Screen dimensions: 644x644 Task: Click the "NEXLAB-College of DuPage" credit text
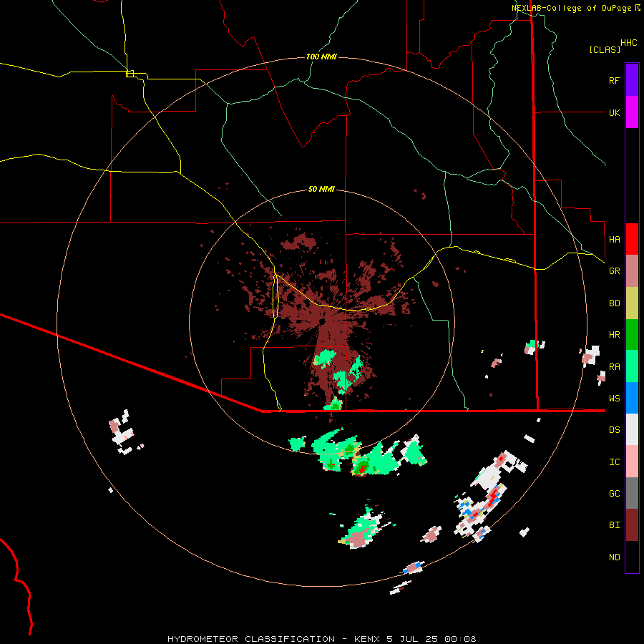pyautogui.click(x=571, y=8)
